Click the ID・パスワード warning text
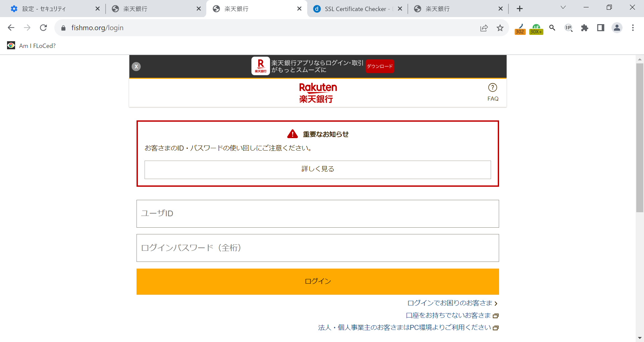The width and height of the screenshot is (644, 342). pyautogui.click(x=228, y=148)
